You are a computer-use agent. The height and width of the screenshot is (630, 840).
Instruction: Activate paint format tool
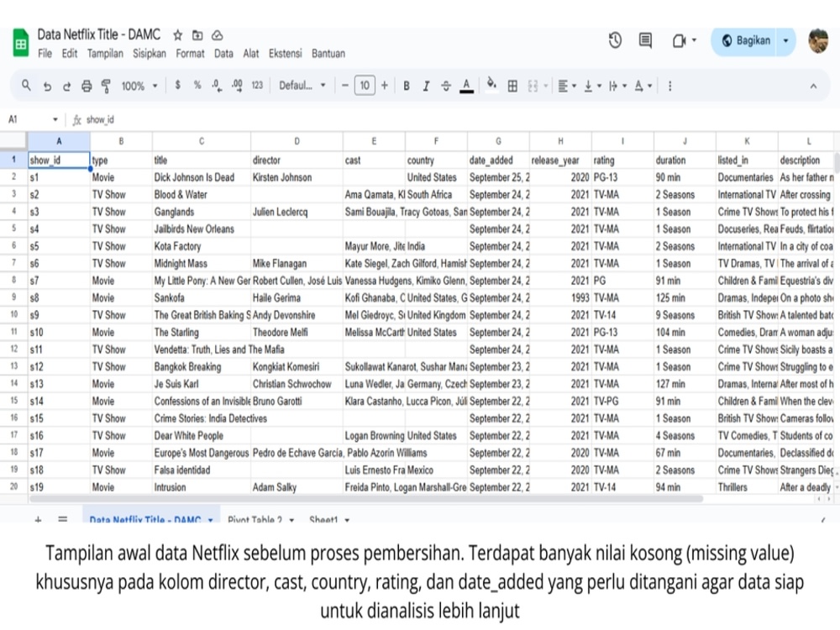(106, 86)
